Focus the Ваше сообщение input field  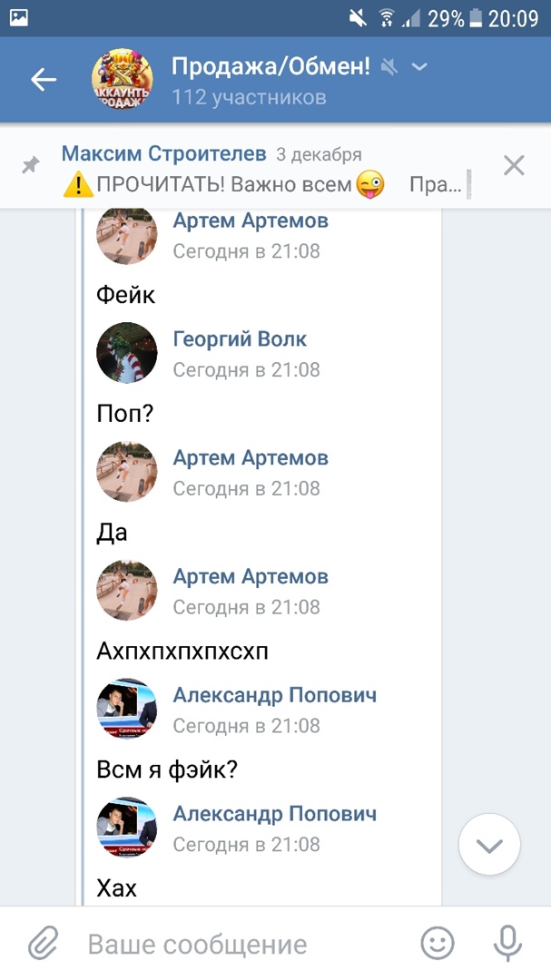click(x=245, y=944)
